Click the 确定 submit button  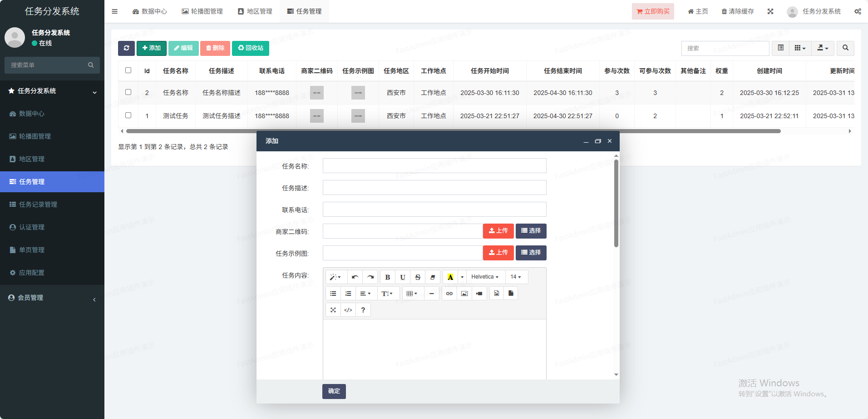pos(334,391)
